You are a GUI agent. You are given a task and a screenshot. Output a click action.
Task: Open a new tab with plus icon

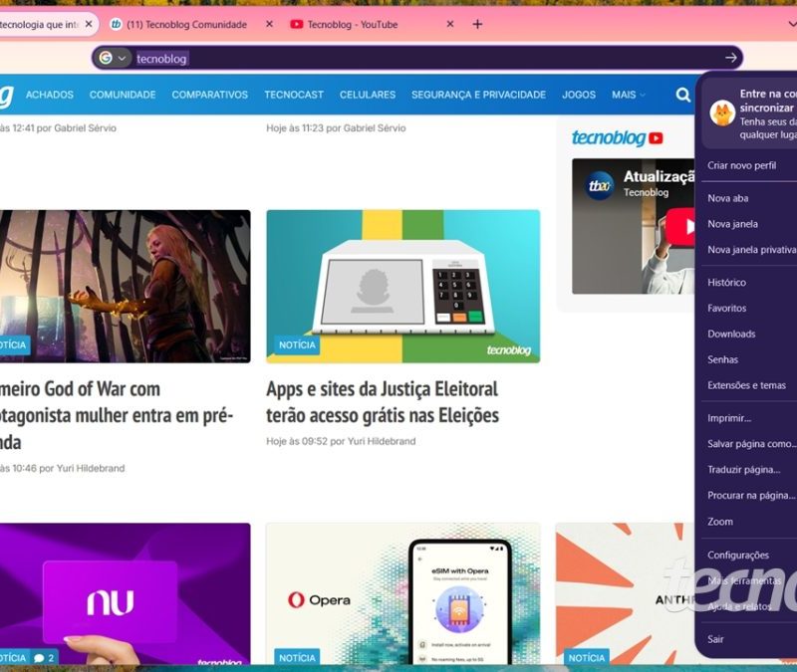click(477, 24)
